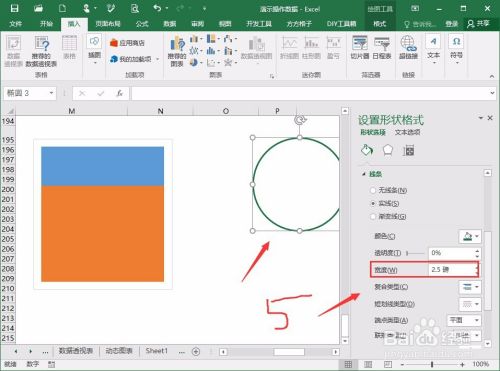Switch to Formulas (公式) tab

click(142, 24)
